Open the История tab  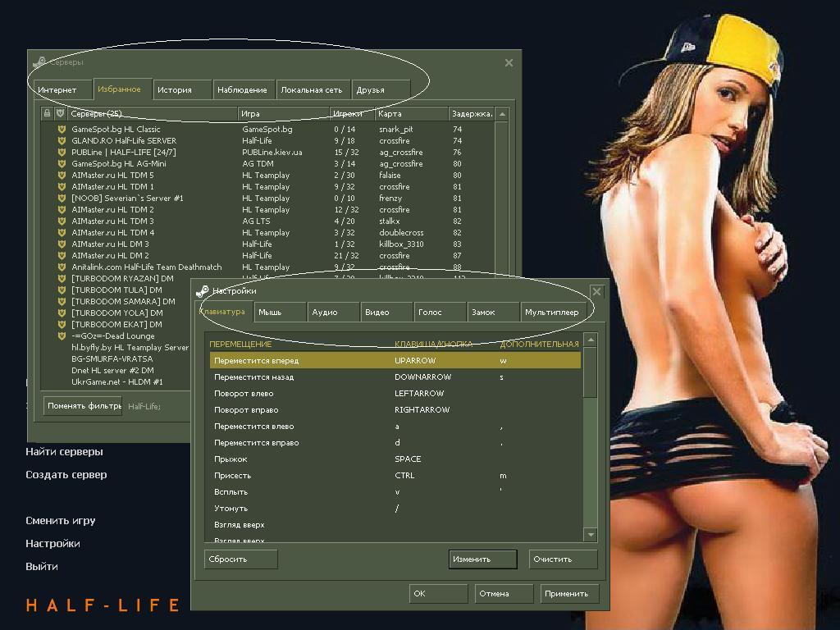[181, 89]
